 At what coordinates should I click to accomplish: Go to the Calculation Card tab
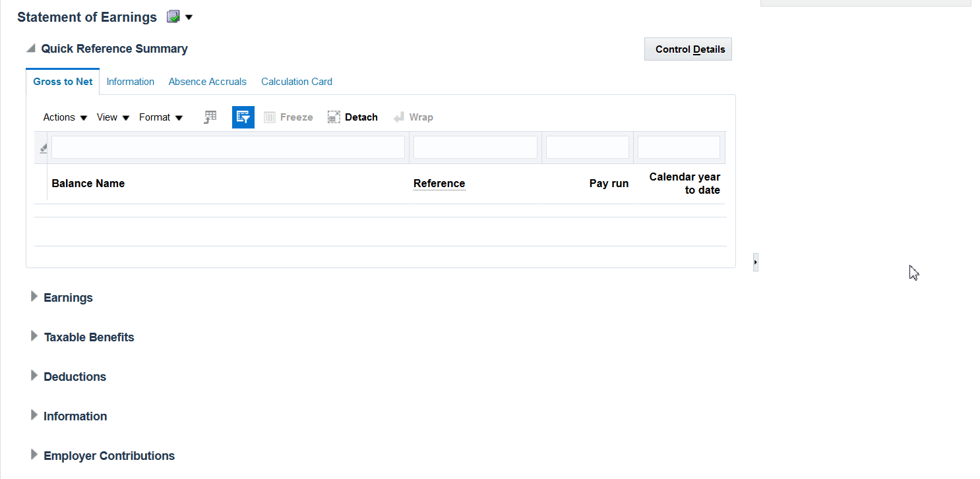tap(297, 82)
